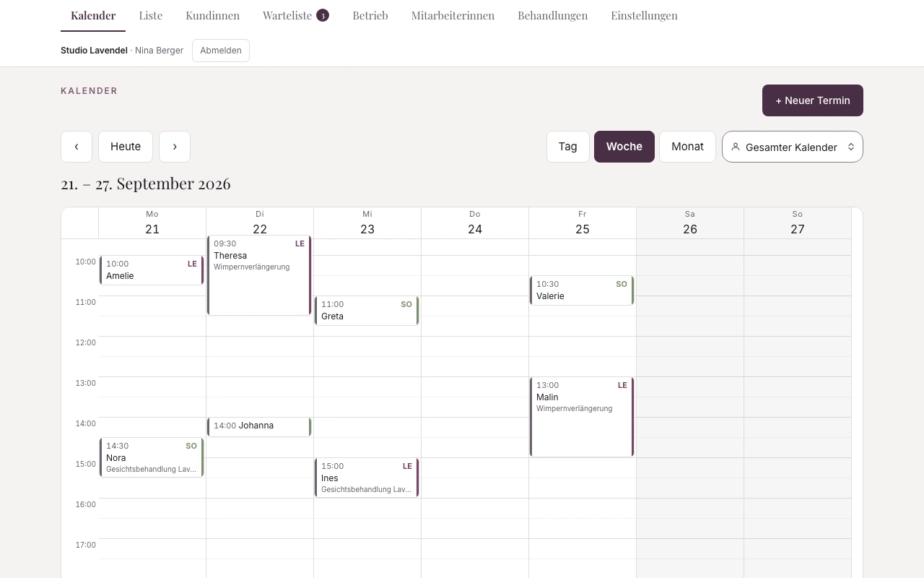Image resolution: width=924 pixels, height=578 pixels.
Task: Open the Gesamter Kalender staff dropdown
Action: point(793,147)
